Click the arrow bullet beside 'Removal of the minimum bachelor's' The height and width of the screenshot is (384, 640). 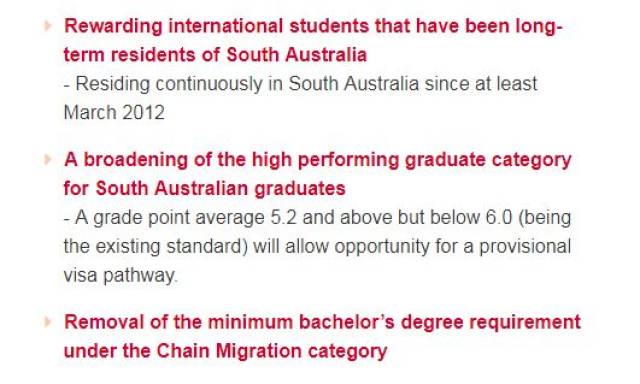pyautogui.click(x=48, y=322)
